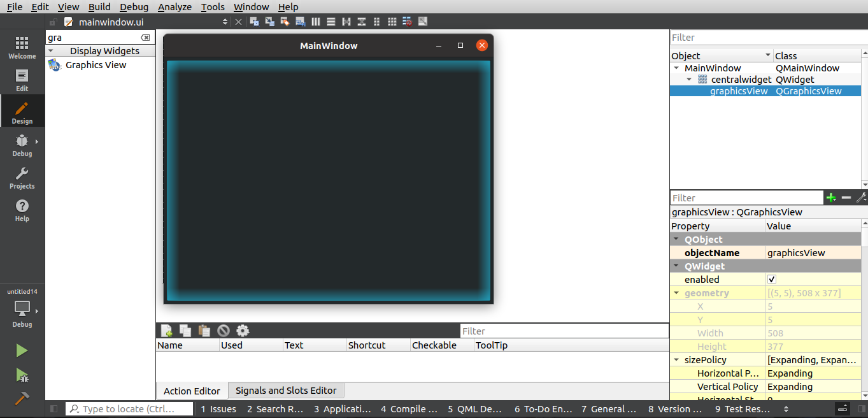Start debugging with the Run-debug icon
Image resolution: width=868 pixels, height=418 pixels.
point(22,375)
